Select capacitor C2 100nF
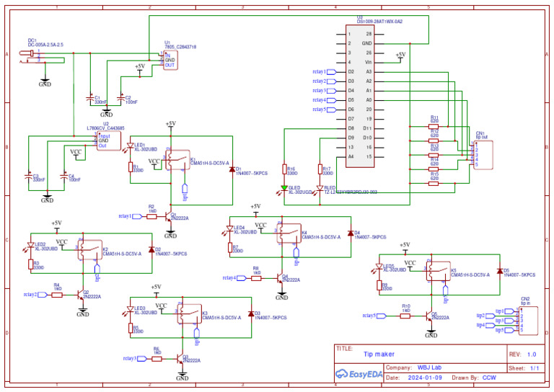This screenshot has width=554, height=392. pos(121,99)
